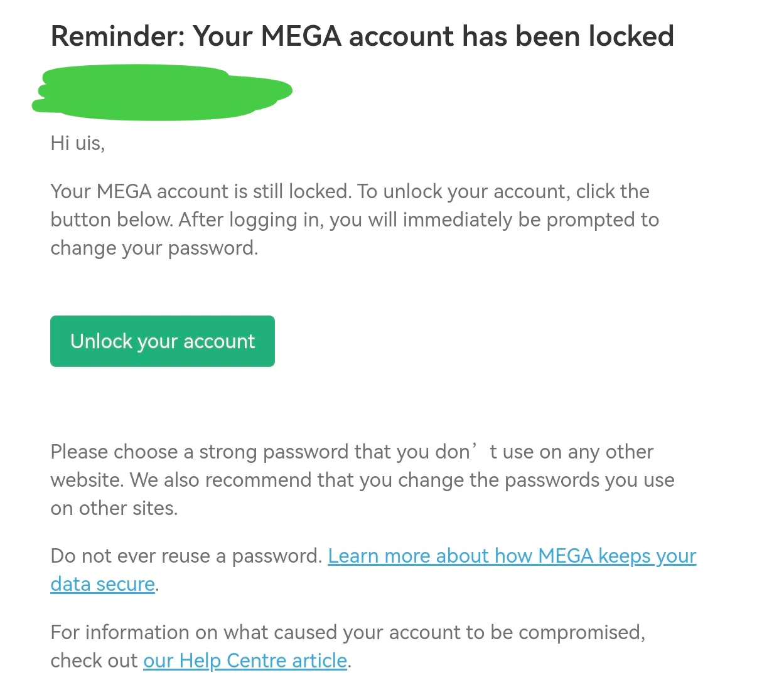Click the 'For information on what caused' line

pos(347,632)
